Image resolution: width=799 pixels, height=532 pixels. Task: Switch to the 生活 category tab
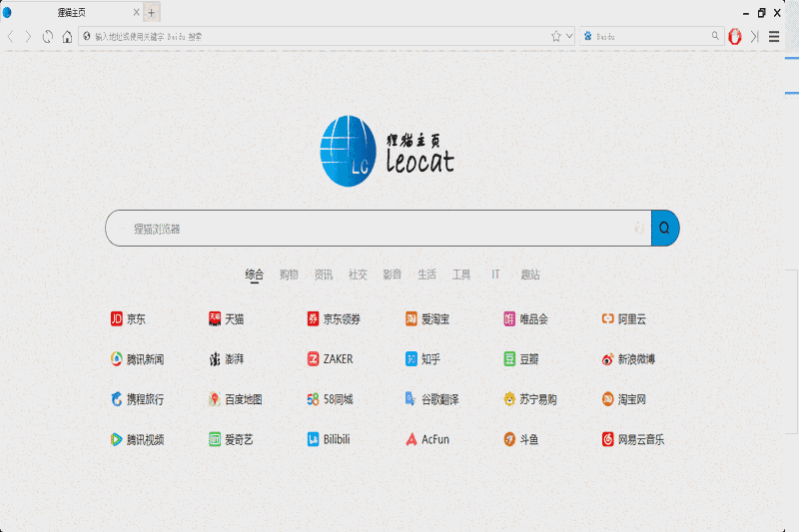coord(427,274)
